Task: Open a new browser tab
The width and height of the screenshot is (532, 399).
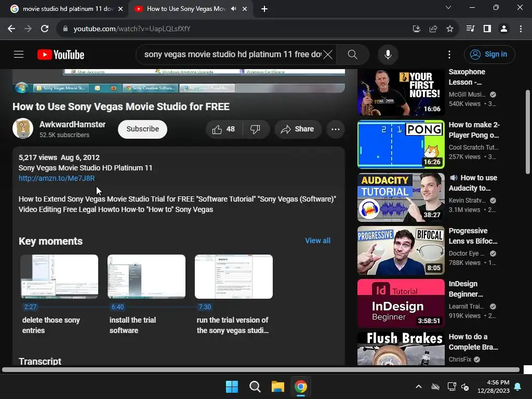Action: tap(264, 9)
